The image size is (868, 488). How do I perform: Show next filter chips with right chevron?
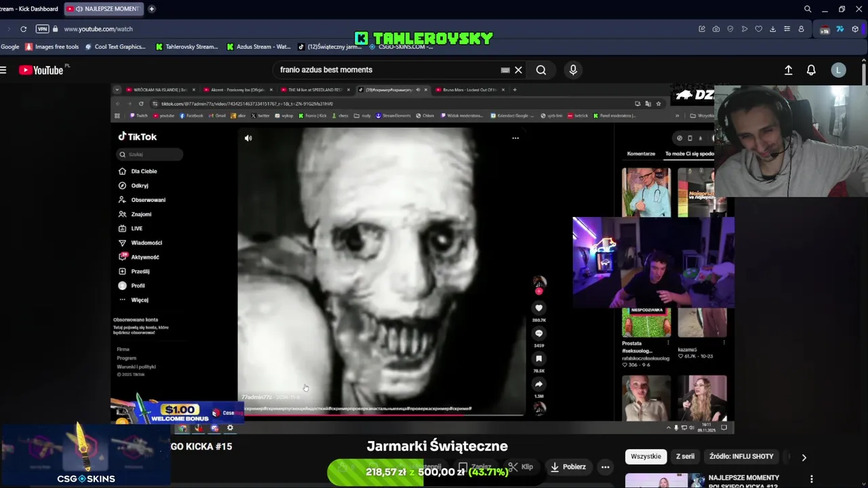point(804,457)
